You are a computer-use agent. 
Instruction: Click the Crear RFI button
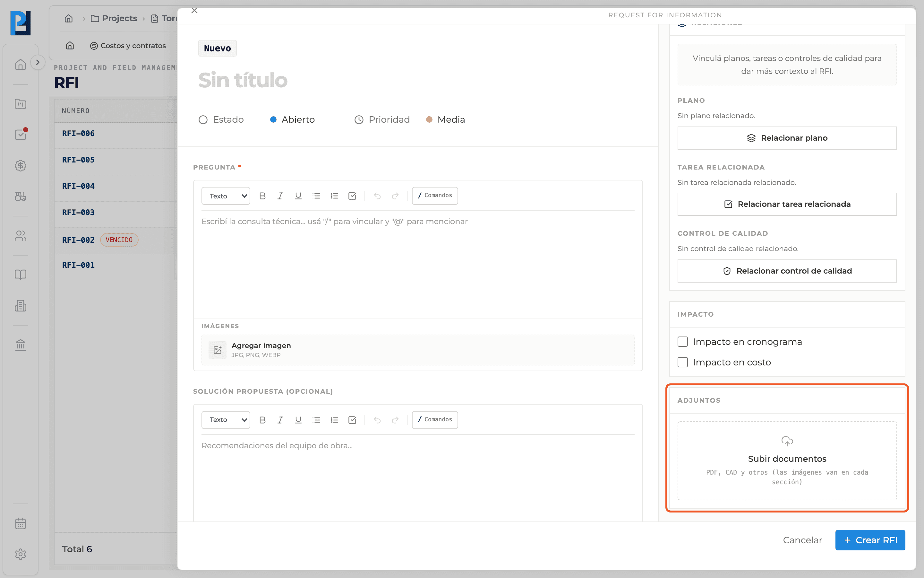870,540
